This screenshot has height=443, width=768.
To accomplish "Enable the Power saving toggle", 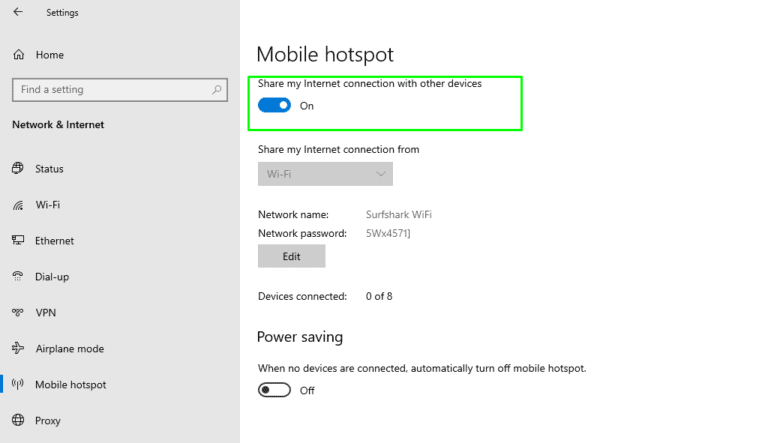I will coord(274,390).
